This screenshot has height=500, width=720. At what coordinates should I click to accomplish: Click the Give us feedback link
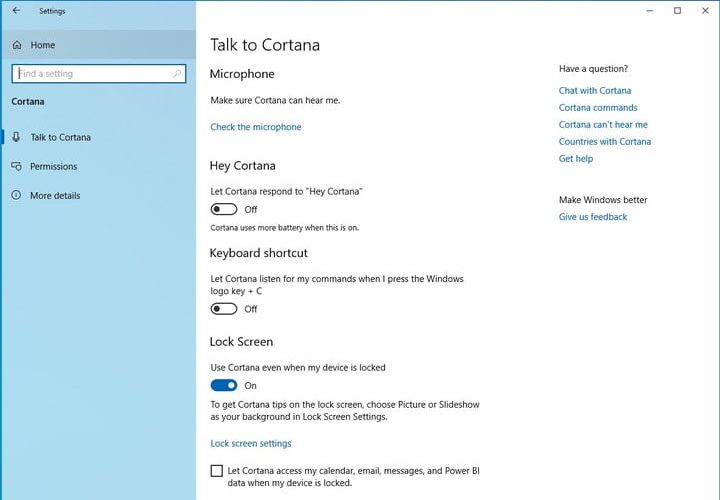click(x=593, y=217)
